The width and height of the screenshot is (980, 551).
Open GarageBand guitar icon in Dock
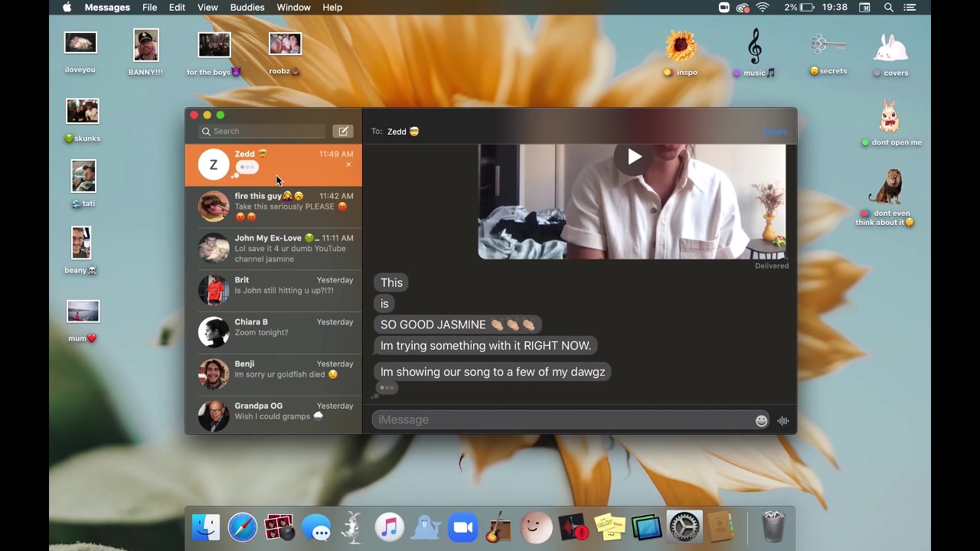498,528
